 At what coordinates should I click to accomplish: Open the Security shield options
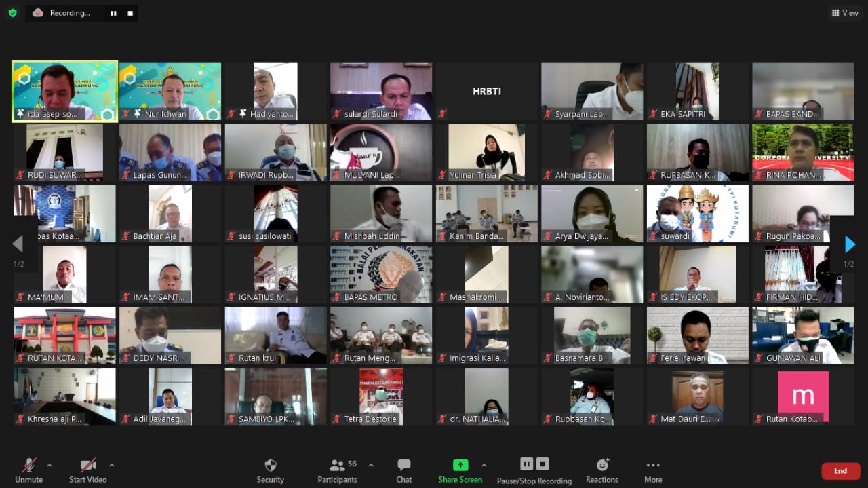(270, 466)
